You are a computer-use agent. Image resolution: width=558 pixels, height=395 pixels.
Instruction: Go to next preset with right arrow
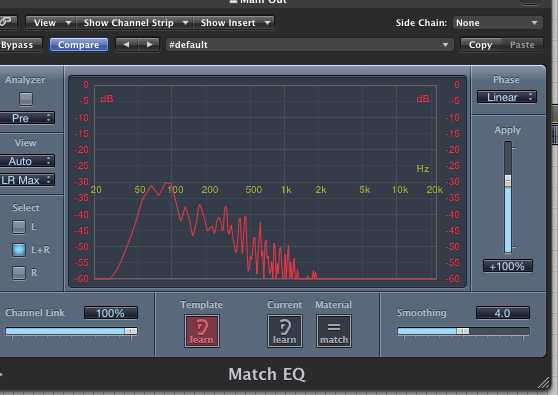[x=149, y=45]
